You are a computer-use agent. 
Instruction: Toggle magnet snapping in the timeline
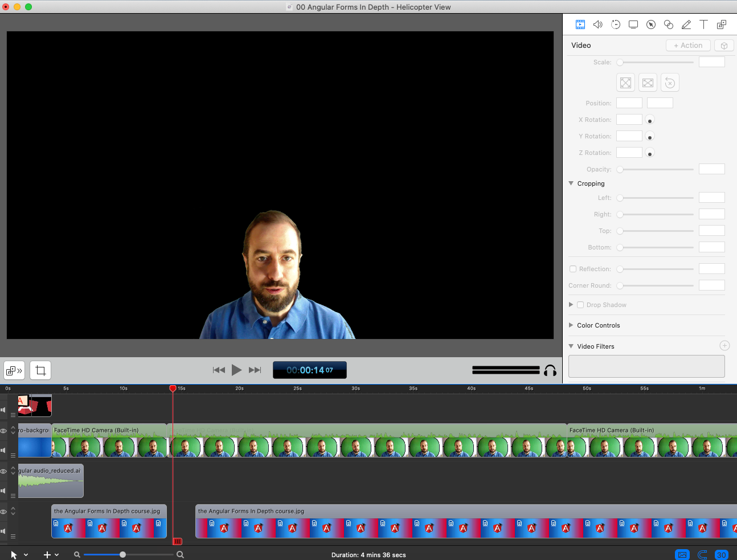point(702,555)
